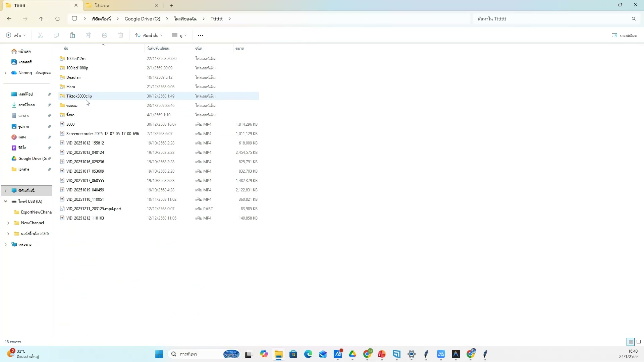Select the Dead air folder
The width and height of the screenshot is (644, 362).
[x=74, y=77]
